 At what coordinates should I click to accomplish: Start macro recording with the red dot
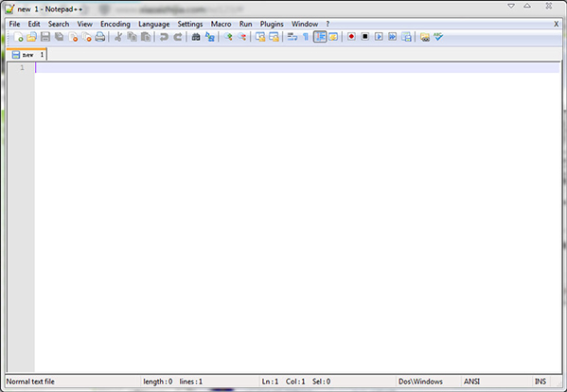(x=351, y=37)
